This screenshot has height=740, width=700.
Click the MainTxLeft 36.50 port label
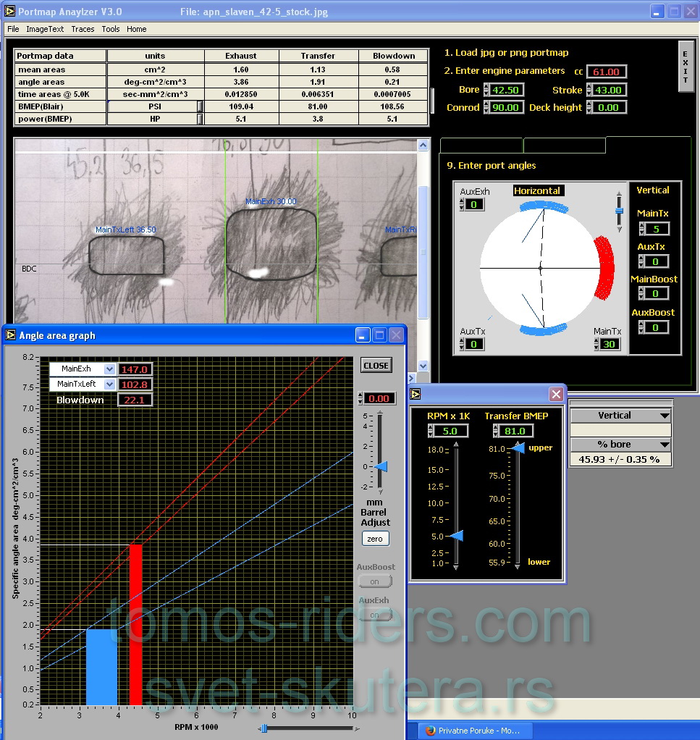pyautogui.click(x=125, y=230)
